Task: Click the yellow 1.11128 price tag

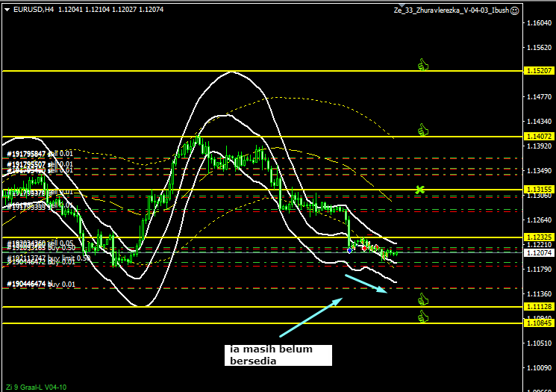Action: point(539,306)
